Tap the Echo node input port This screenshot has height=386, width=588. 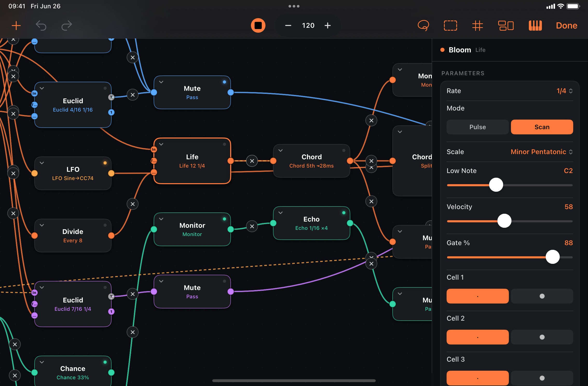[x=273, y=223]
